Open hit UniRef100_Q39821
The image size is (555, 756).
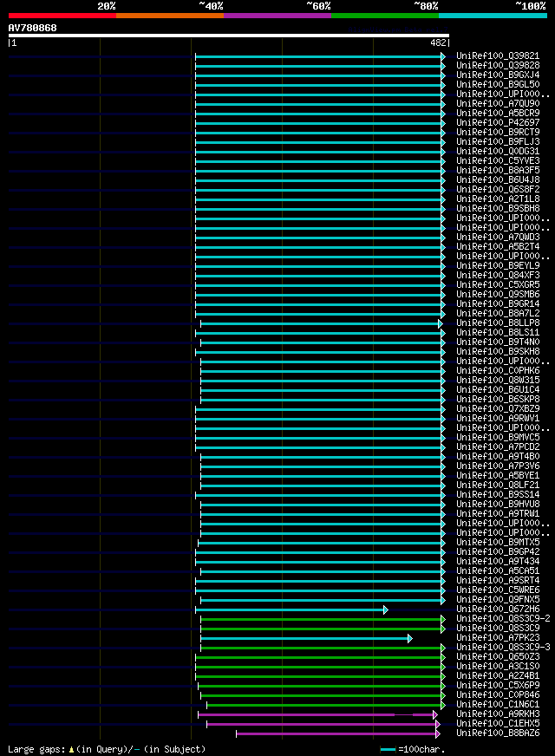coord(498,56)
